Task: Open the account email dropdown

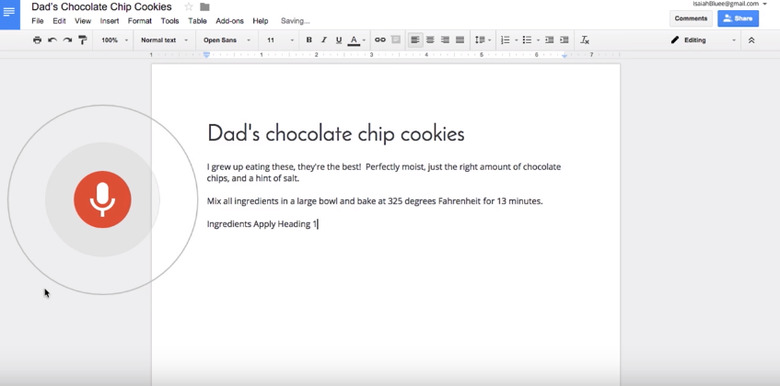Action: [x=729, y=3]
